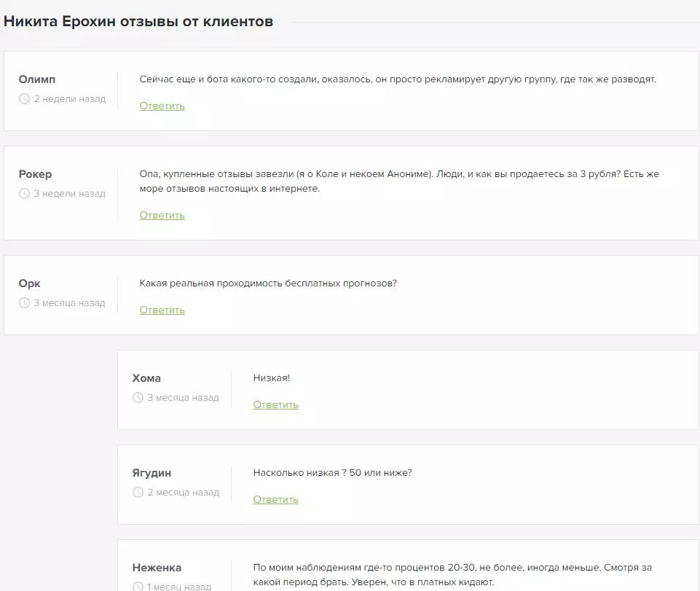Click Ответить under Хома's reply

(x=275, y=404)
